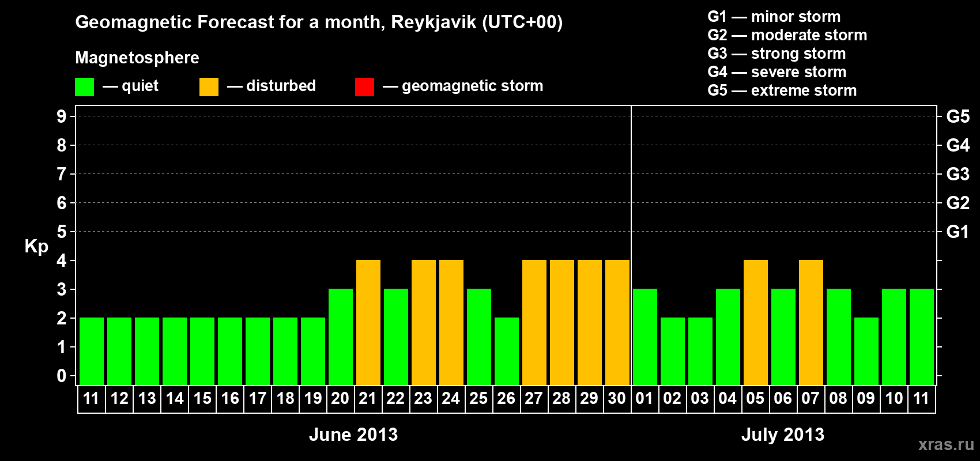Screen dimensions: 980x461
Task: Select the chart title text about Reykjavik
Action: click(319, 22)
